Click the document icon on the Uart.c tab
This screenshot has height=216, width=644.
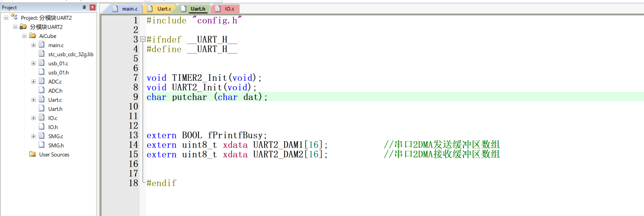click(150, 9)
